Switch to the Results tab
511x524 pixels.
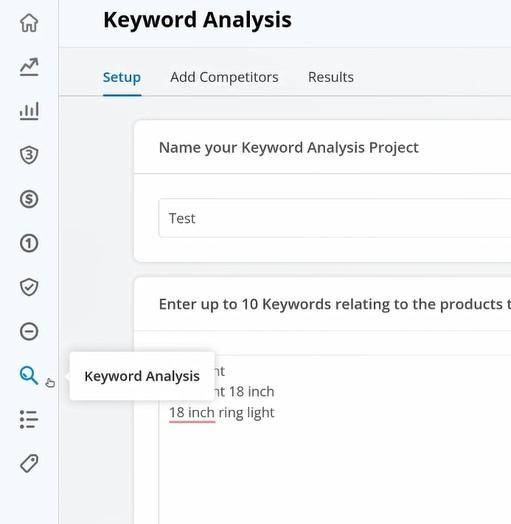[331, 78]
